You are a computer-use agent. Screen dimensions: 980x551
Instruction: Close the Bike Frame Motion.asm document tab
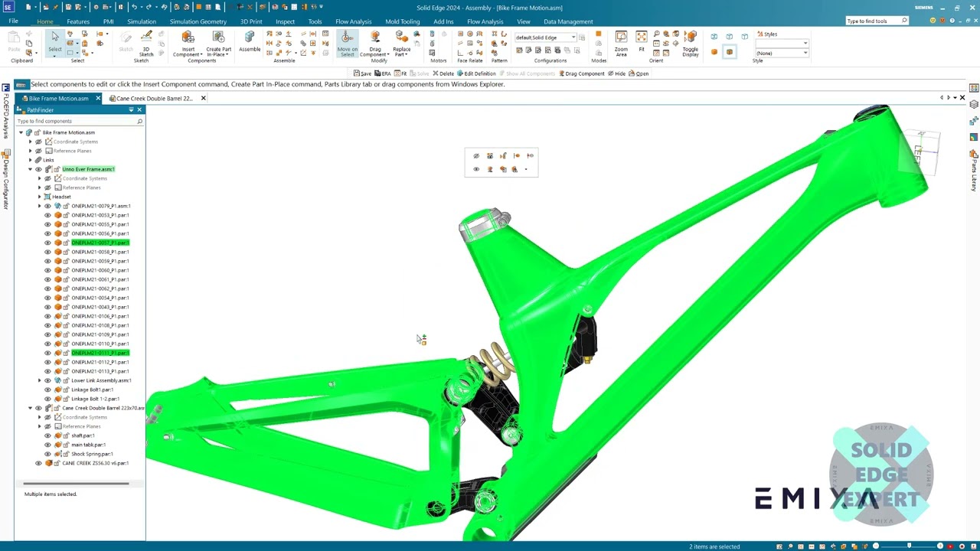[x=98, y=98]
